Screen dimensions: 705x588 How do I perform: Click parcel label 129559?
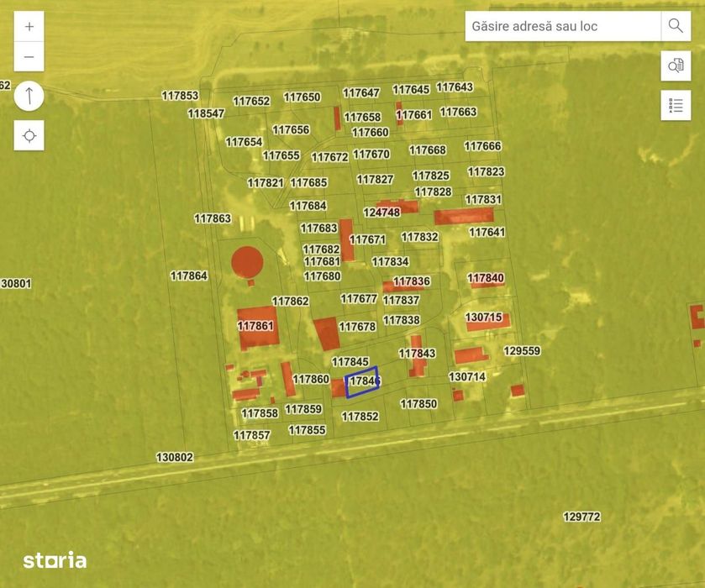[522, 350]
